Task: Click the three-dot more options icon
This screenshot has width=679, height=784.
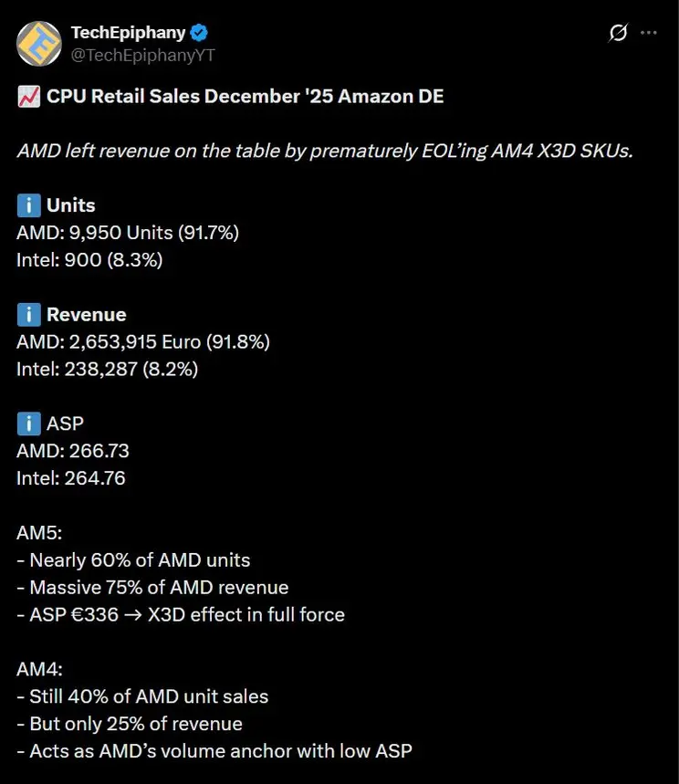Action: pos(650,32)
